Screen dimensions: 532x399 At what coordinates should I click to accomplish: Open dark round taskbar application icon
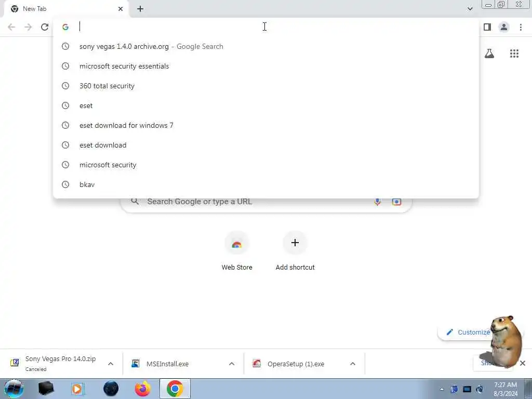point(111,389)
